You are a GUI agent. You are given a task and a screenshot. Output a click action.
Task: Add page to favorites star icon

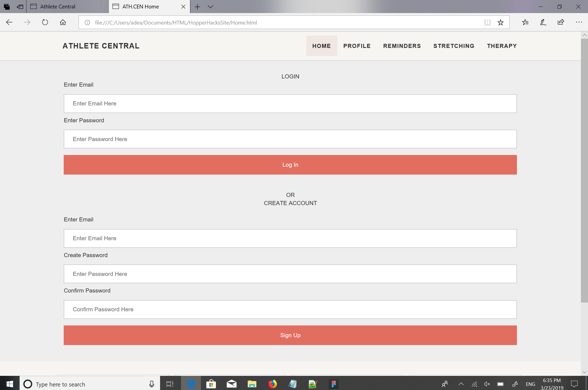500,22
